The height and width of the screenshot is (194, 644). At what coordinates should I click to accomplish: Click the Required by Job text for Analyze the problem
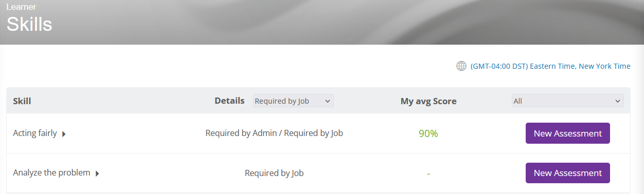click(x=274, y=173)
